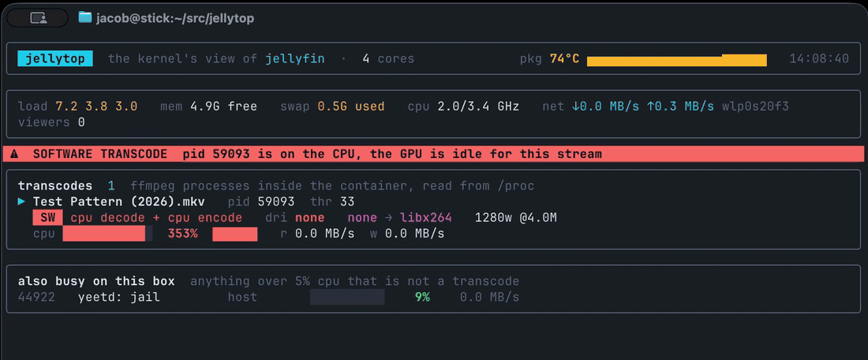
Task: Click the '1280w @4.0M' output value
Action: (516, 218)
